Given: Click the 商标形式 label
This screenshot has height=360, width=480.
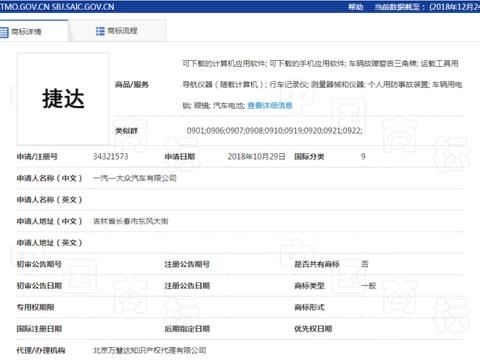Looking at the screenshot, I should pyautogui.click(x=309, y=307).
